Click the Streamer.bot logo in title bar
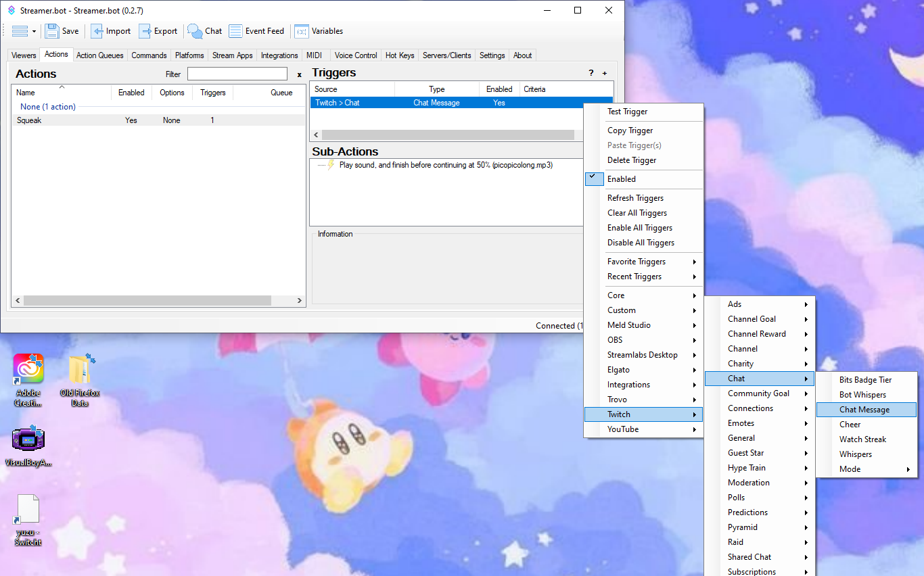This screenshot has height=576, width=924. (x=11, y=11)
